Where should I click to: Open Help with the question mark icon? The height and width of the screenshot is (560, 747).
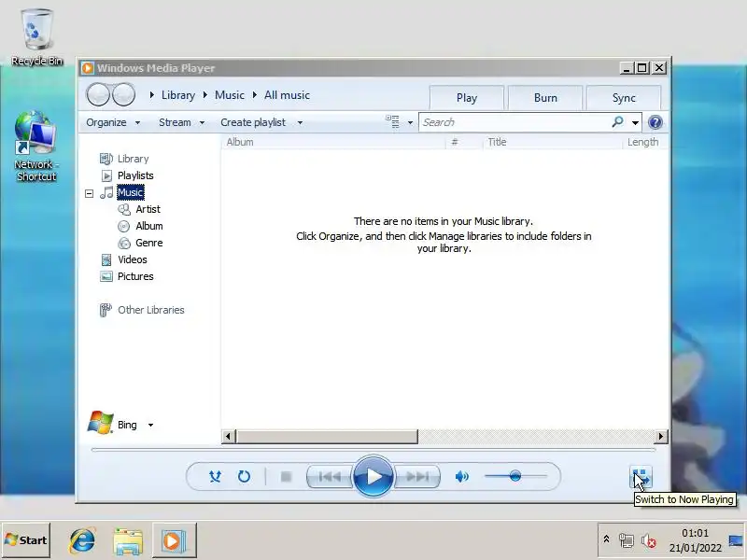point(655,122)
